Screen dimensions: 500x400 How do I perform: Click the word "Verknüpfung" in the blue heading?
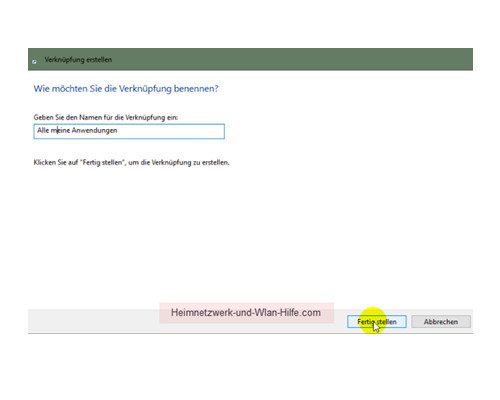[145, 89]
